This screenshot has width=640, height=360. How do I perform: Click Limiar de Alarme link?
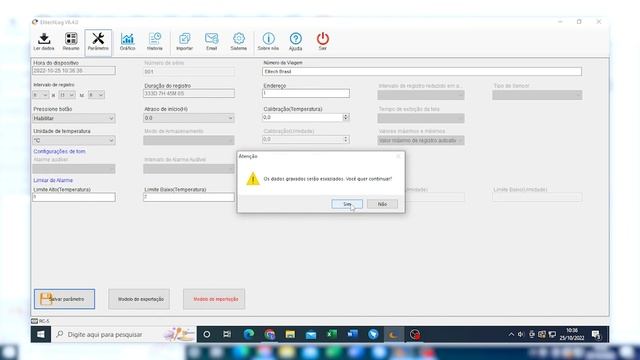pos(53,180)
